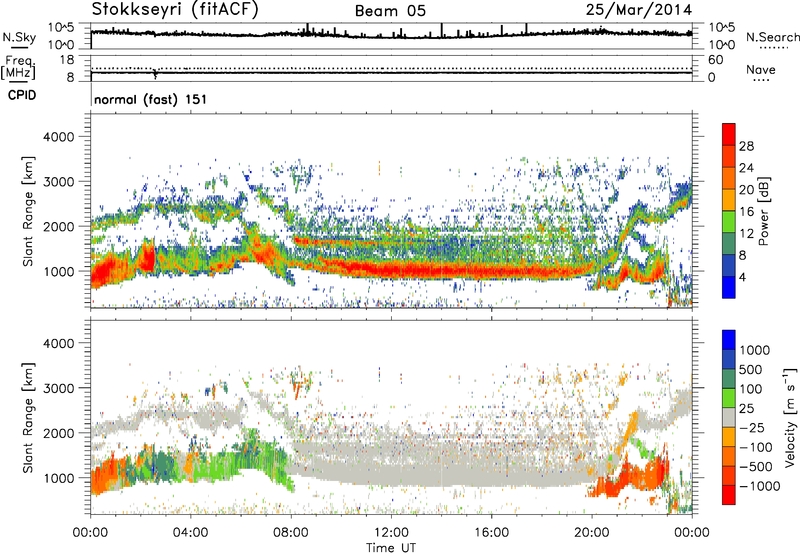This screenshot has height=554, width=800.
Task: Select the date '25/Mar/2014'
Action: 639,10
